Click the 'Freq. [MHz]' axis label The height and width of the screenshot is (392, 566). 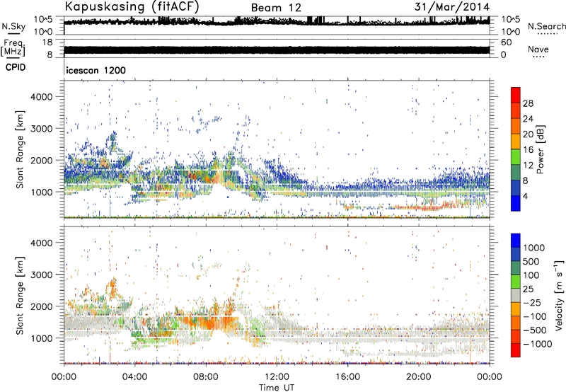click(x=13, y=47)
